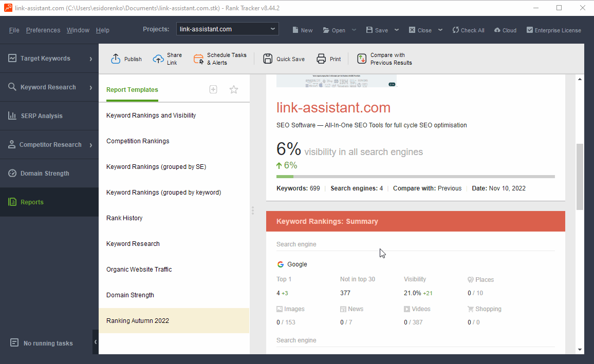
Task: Click the Google logo icon
Action: pyautogui.click(x=281, y=264)
